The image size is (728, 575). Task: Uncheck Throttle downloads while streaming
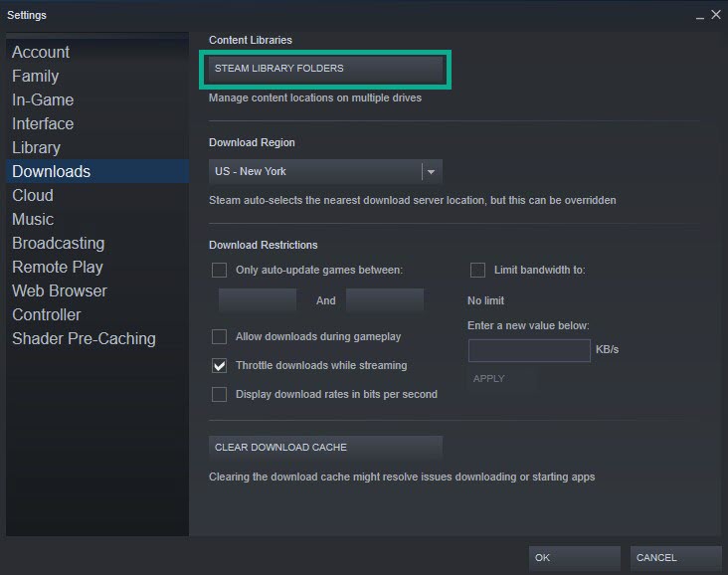pyautogui.click(x=219, y=365)
